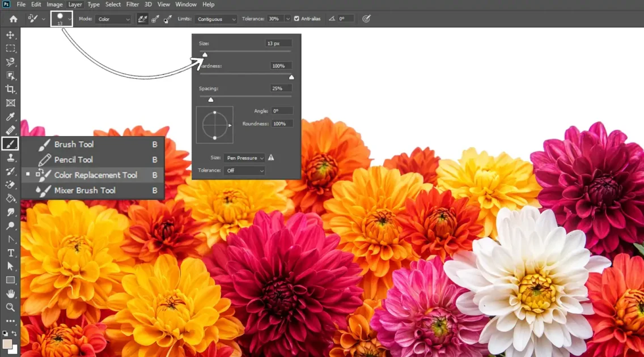This screenshot has height=357, width=644.
Task: Open the Select menu
Action: click(x=113, y=5)
